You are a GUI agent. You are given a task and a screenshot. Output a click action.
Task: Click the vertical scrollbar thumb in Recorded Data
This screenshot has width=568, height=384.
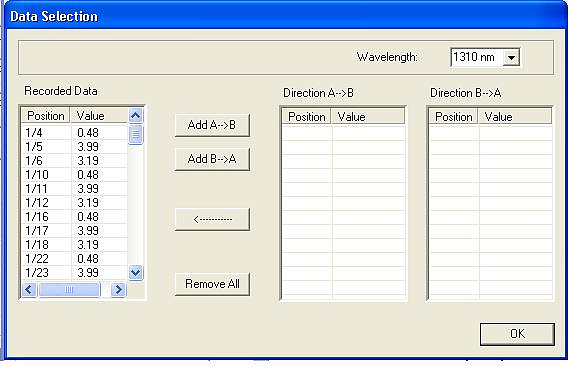(135, 134)
